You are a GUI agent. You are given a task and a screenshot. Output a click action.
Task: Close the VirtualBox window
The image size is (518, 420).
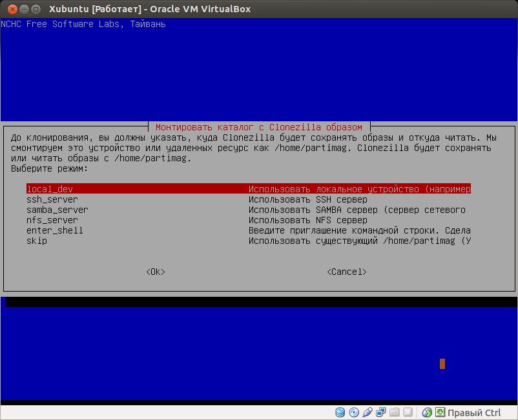[12, 9]
